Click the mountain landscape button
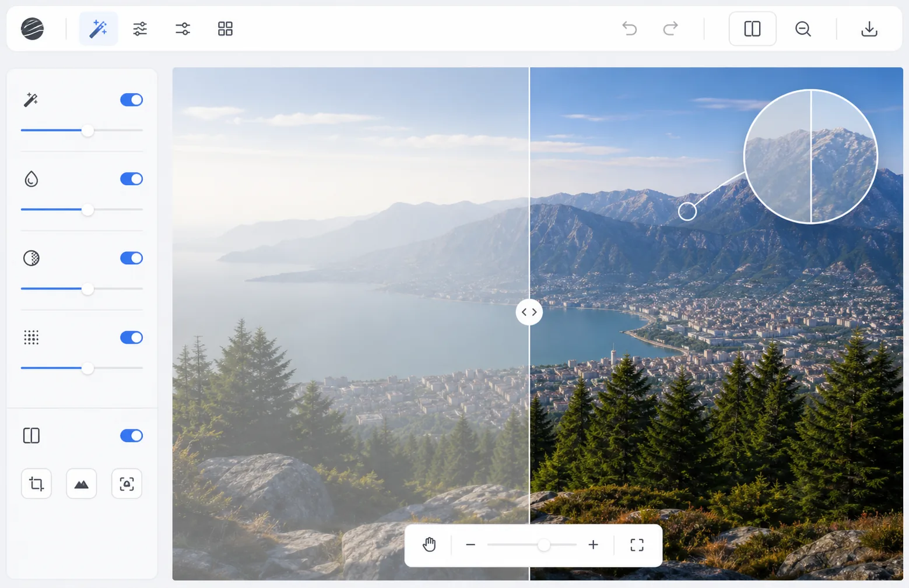 pyautogui.click(x=82, y=484)
